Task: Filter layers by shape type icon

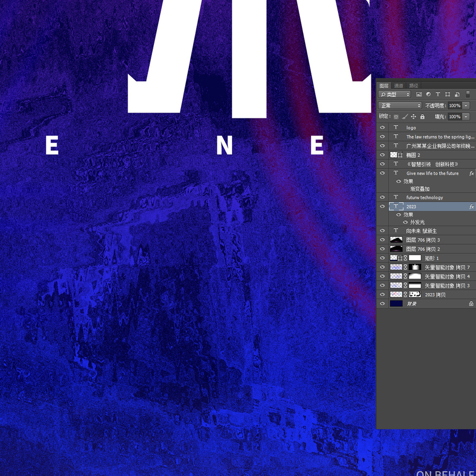Action: point(447,95)
